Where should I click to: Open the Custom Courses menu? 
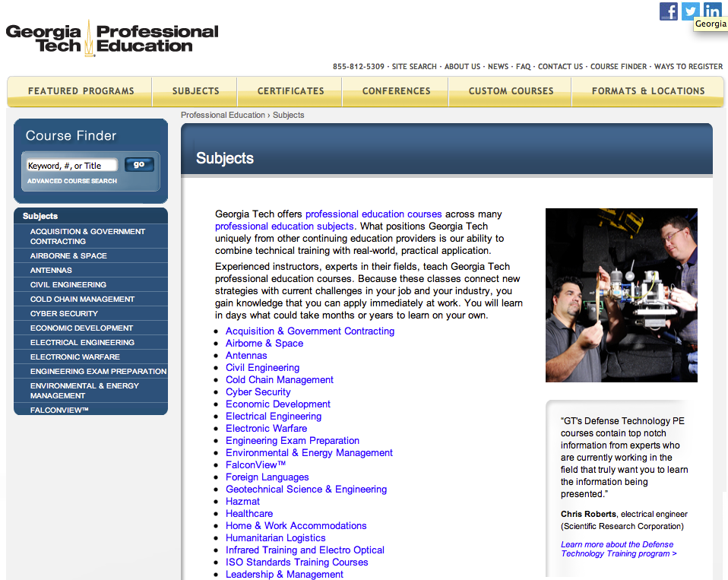point(511,91)
